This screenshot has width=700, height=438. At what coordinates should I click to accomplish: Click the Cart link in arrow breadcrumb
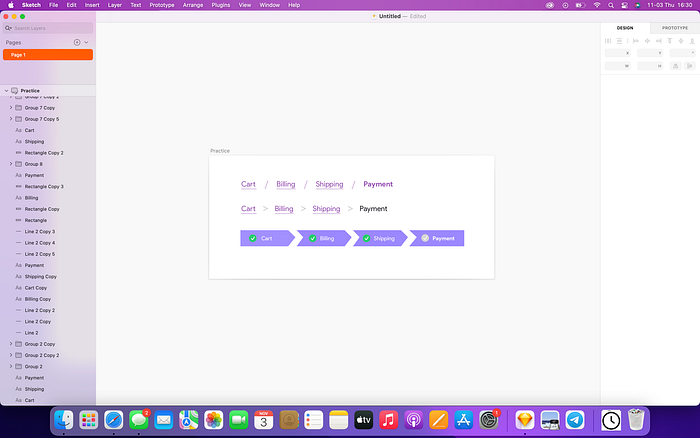click(x=248, y=209)
